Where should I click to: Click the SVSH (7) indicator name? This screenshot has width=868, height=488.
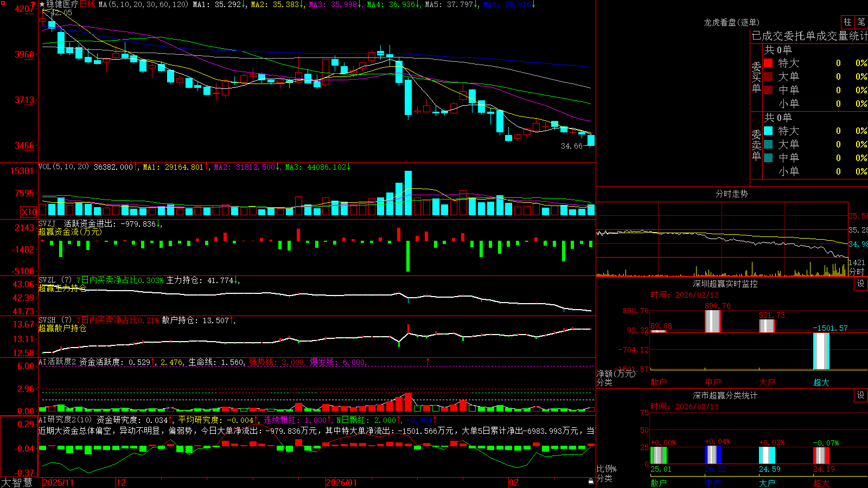pyautogui.click(x=55, y=320)
